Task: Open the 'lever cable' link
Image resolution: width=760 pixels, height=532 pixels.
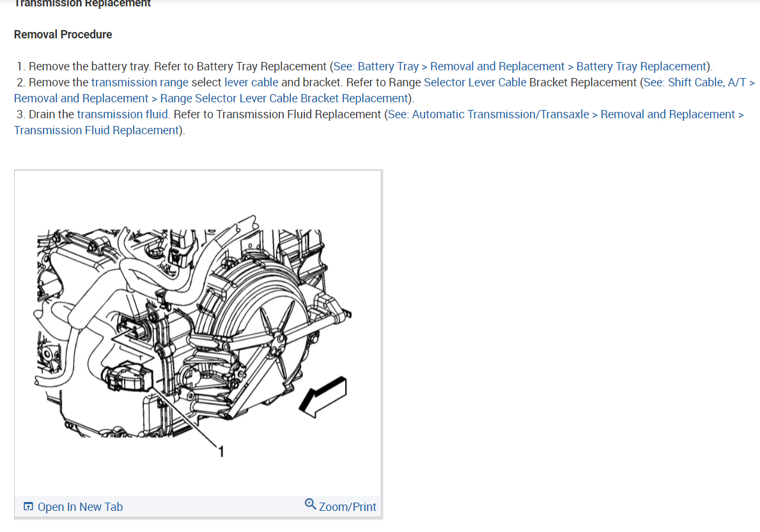Action: (x=251, y=82)
